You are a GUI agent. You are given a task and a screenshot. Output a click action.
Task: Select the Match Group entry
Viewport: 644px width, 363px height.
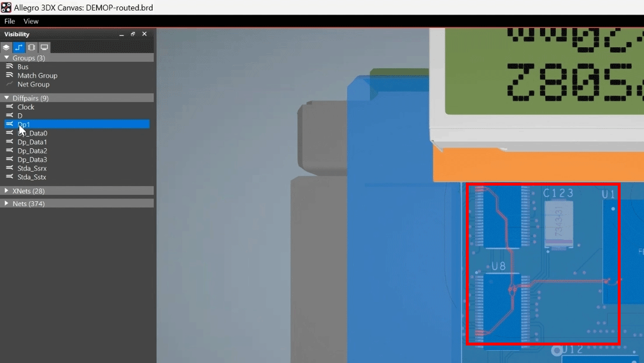(x=37, y=75)
